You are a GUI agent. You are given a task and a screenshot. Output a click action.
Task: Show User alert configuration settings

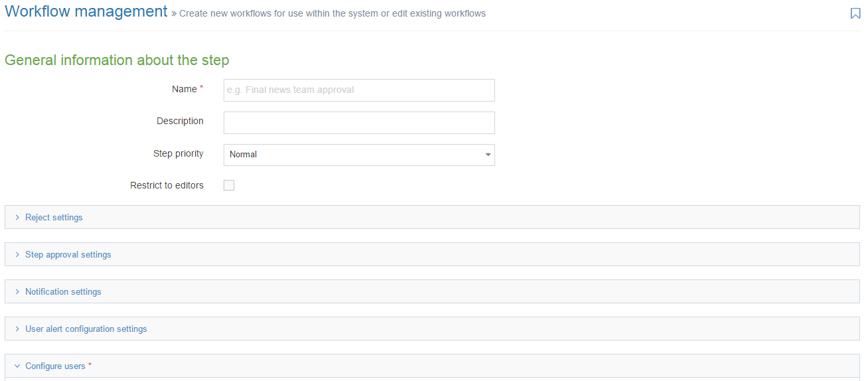tap(86, 329)
